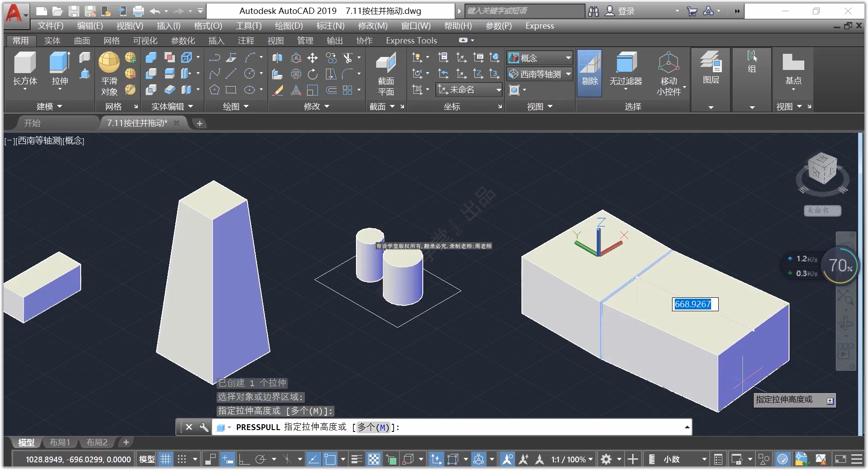Select the Erase tool icon
The height and width of the screenshot is (470, 868).
(278, 90)
